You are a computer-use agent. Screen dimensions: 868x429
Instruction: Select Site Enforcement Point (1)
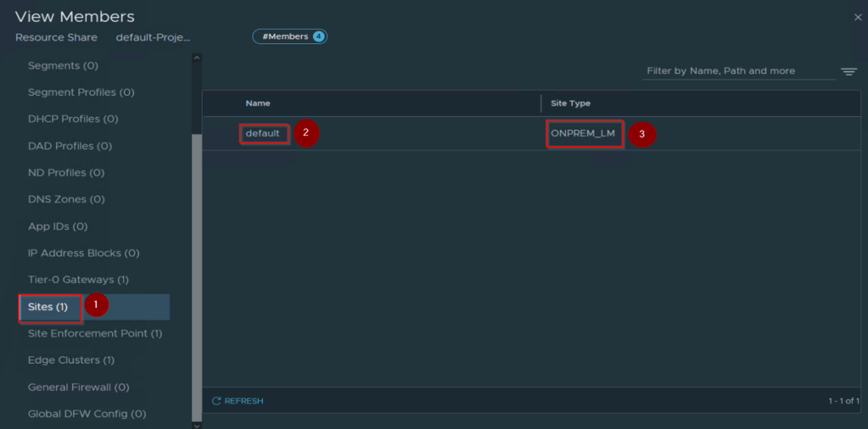point(95,333)
